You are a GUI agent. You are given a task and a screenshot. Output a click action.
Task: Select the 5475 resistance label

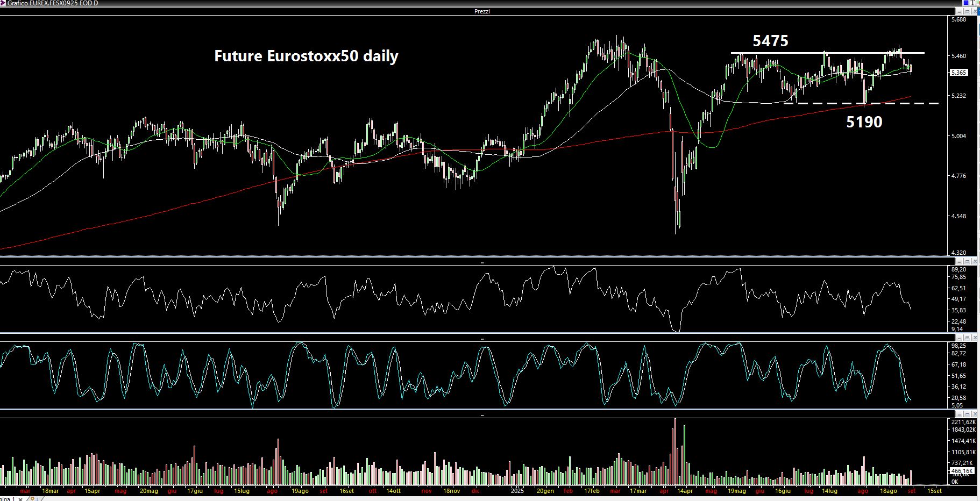(770, 41)
